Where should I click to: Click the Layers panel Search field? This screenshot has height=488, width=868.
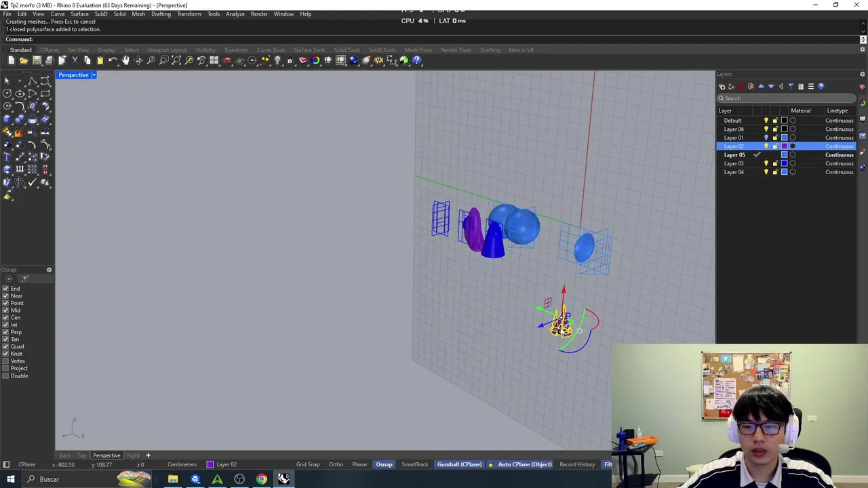pos(787,98)
